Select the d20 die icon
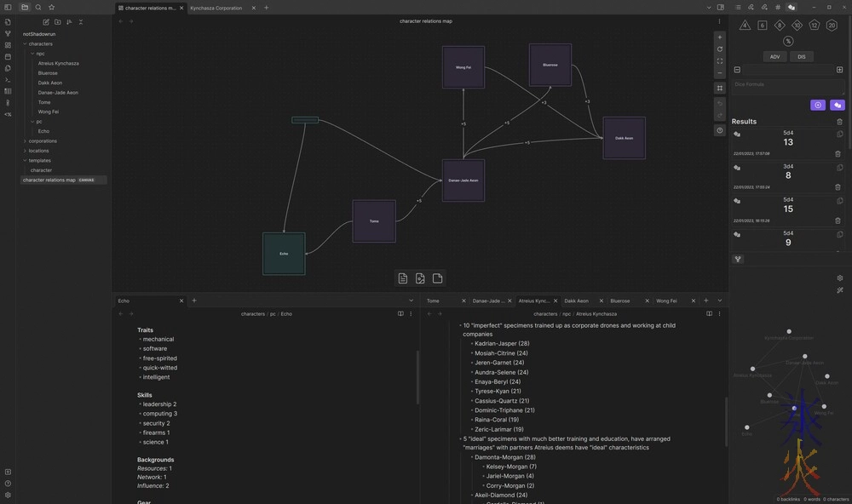 (832, 26)
